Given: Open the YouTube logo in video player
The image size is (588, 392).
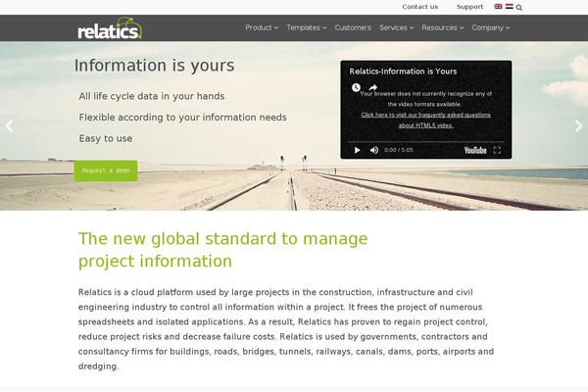Looking at the screenshot, I should pos(474,150).
